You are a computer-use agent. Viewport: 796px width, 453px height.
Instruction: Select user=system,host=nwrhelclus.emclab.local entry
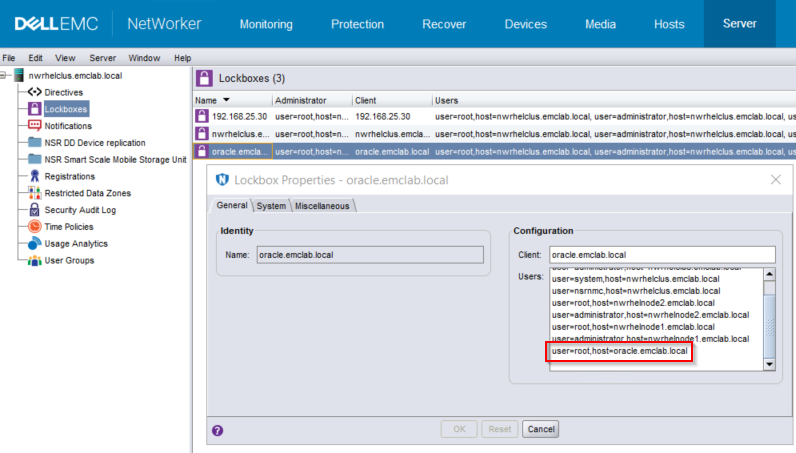click(x=635, y=279)
